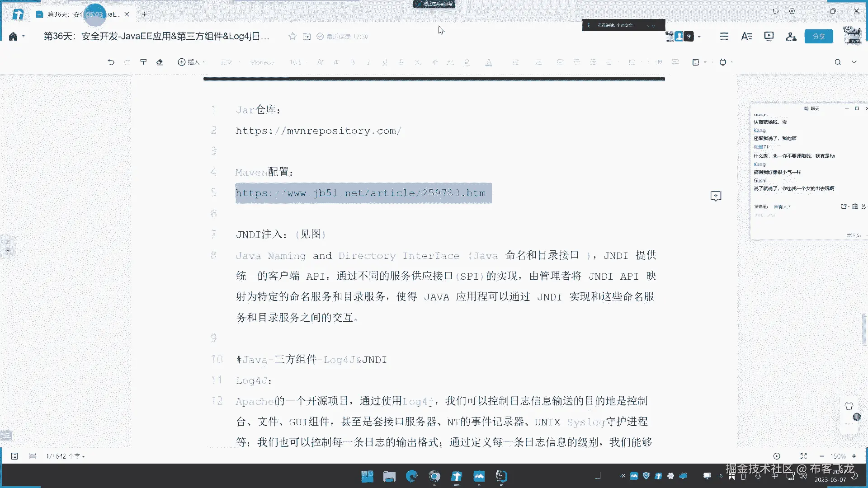Select the format painter tool
Screen dimensions: 868x488
coord(143,62)
